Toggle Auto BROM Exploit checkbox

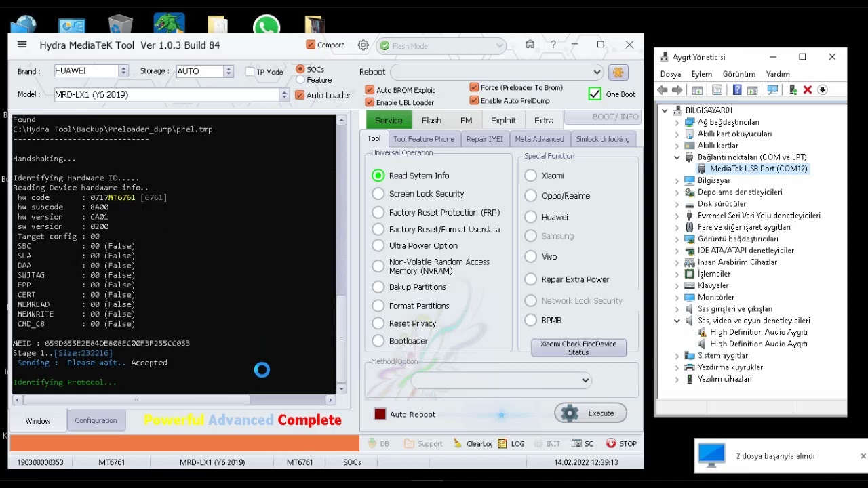pyautogui.click(x=370, y=90)
